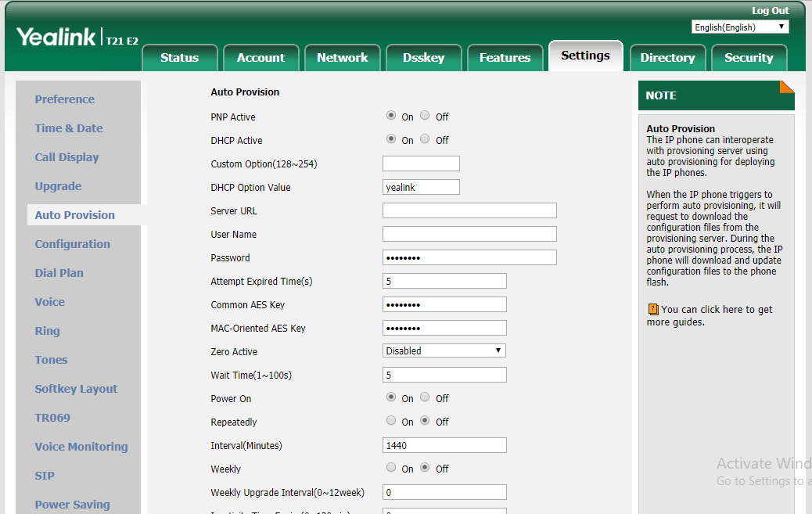This screenshot has height=514, width=812.
Task: Open the Account tab
Action: 261,58
